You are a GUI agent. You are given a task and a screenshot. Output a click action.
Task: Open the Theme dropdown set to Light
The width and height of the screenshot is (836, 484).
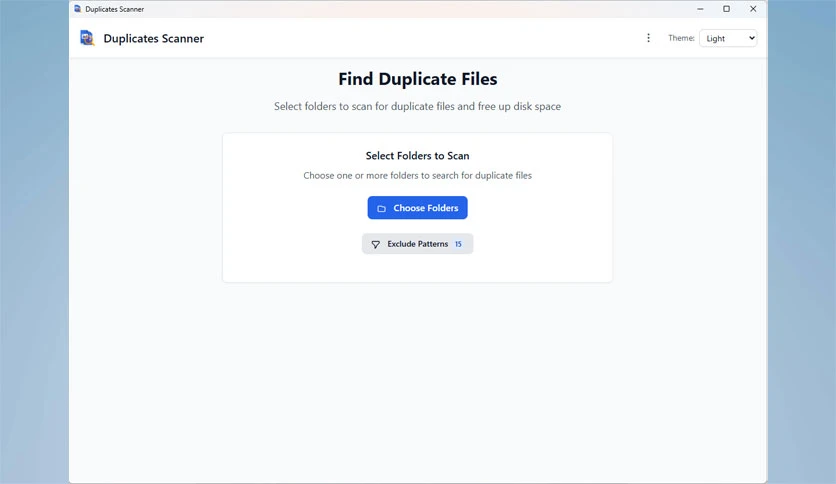[728, 38]
